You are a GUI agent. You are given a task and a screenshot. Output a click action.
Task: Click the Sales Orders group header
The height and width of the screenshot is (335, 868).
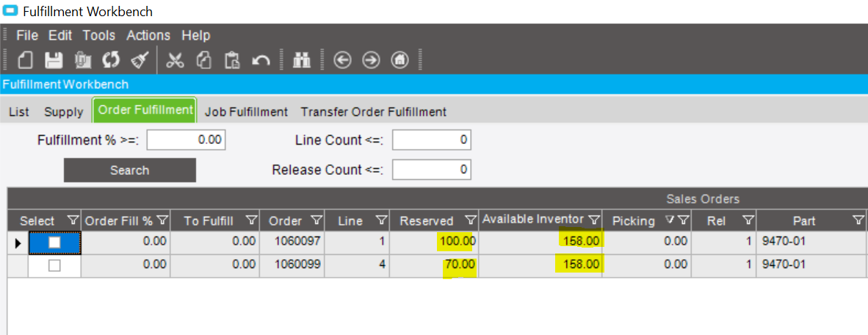pos(703,199)
